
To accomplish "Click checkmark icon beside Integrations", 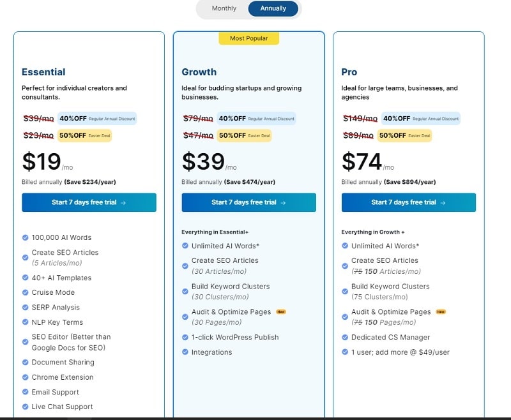I will coord(185,352).
